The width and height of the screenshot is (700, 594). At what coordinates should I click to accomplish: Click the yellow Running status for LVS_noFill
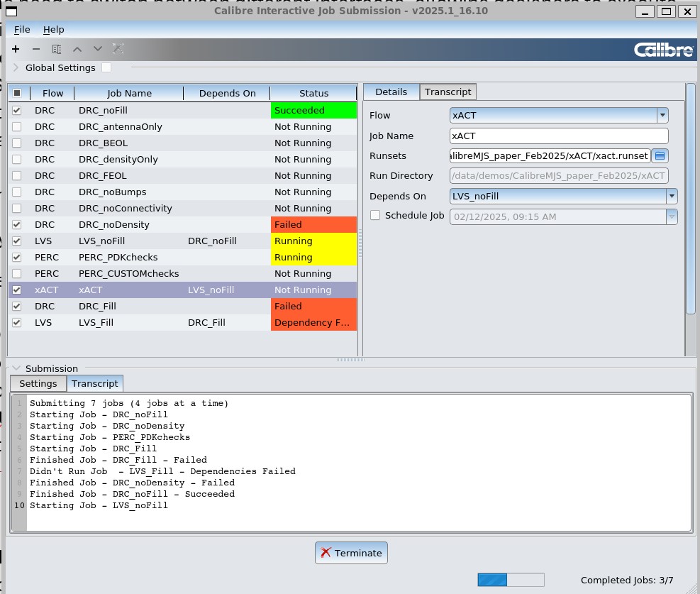(313, 241)
